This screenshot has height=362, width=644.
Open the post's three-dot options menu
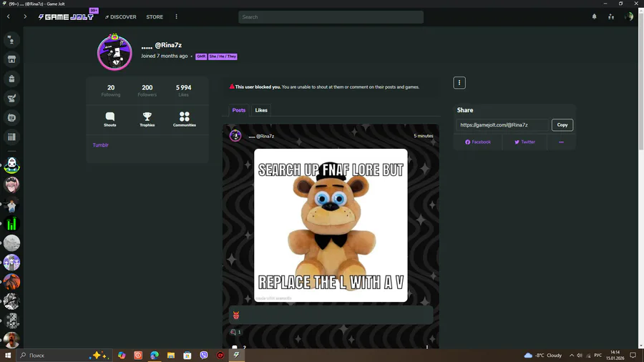427,347
